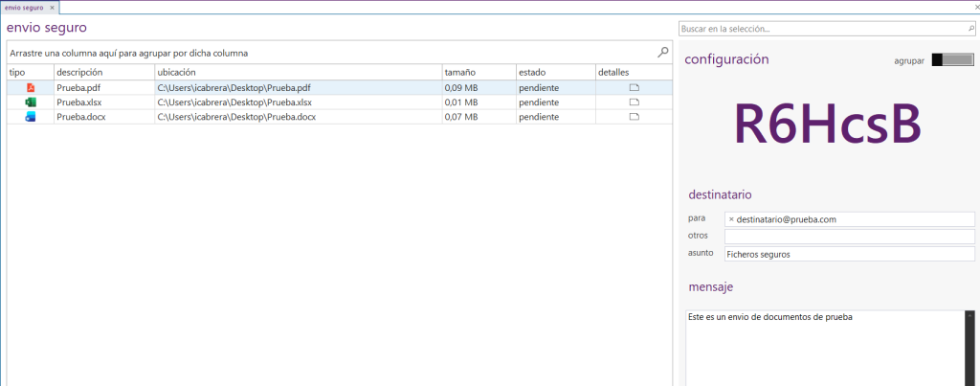Click the message box vertical scrollbar
This screenshot has height=386, width=980.
[969, 348]
